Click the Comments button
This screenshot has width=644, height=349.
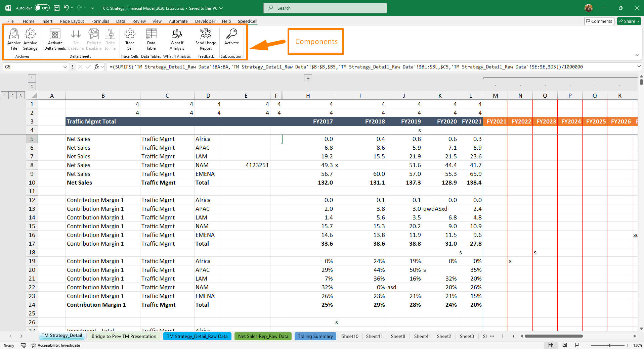[x=599, y=21]
